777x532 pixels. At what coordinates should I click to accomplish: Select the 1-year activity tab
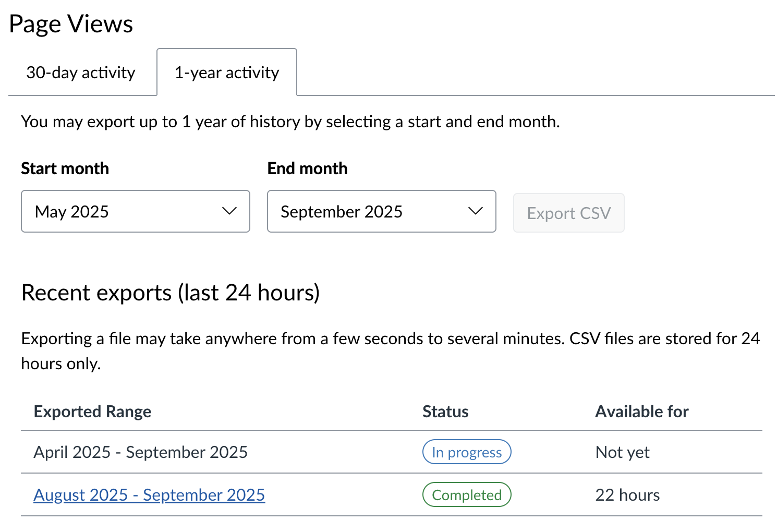point(226,72)
